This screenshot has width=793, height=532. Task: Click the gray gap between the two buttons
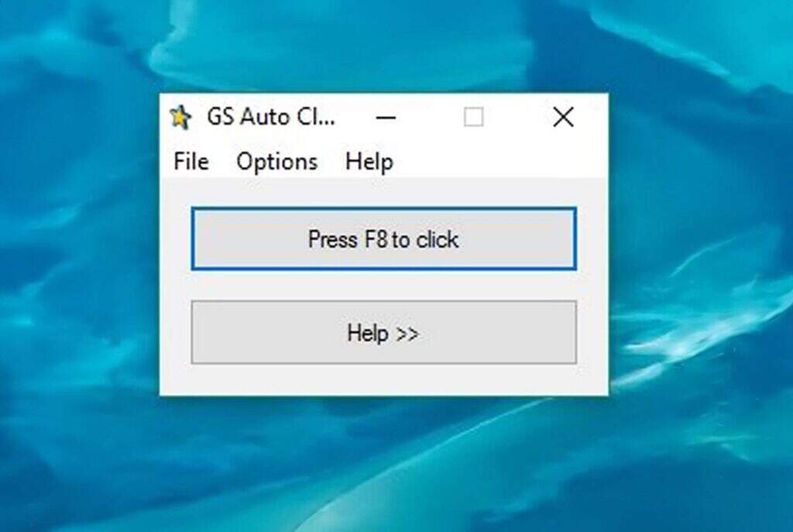click(x=383, y=285)
